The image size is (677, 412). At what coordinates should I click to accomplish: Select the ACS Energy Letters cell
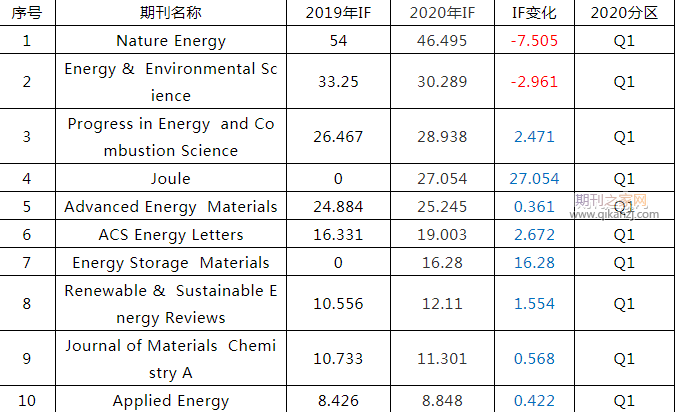[171, 235]
